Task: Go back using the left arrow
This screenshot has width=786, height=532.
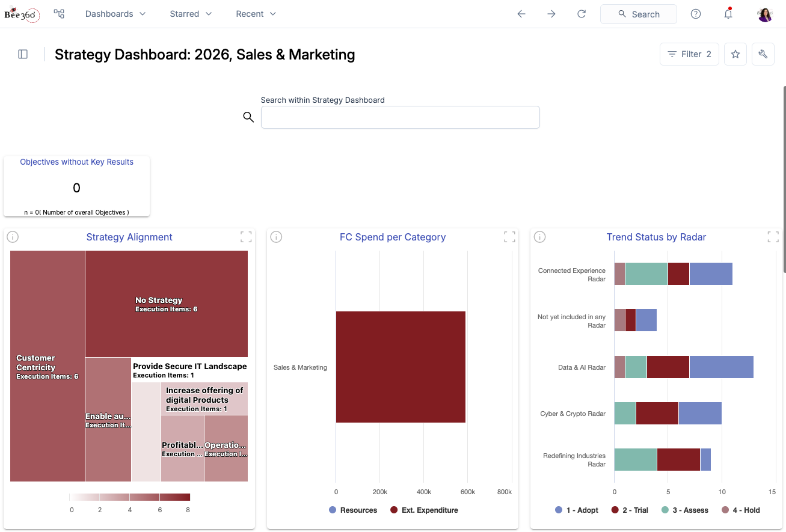Action: tap(521, 14)
